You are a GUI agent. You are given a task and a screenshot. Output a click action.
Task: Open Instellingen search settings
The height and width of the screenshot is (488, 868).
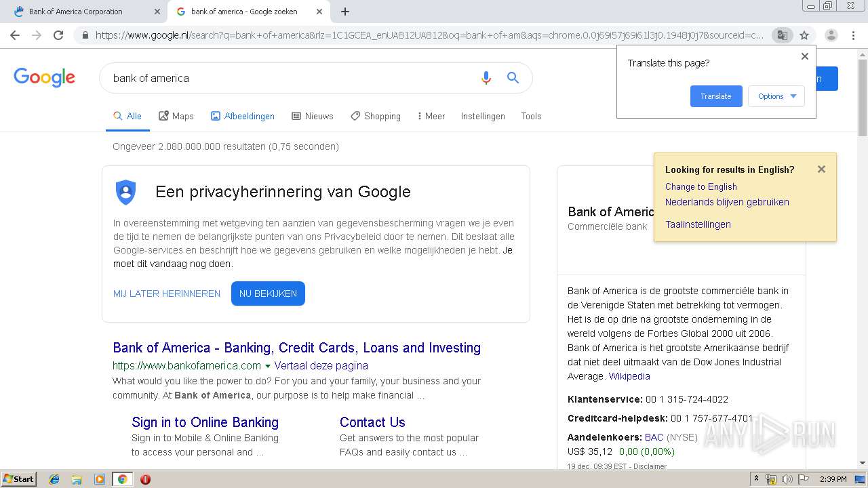(483, 116)
